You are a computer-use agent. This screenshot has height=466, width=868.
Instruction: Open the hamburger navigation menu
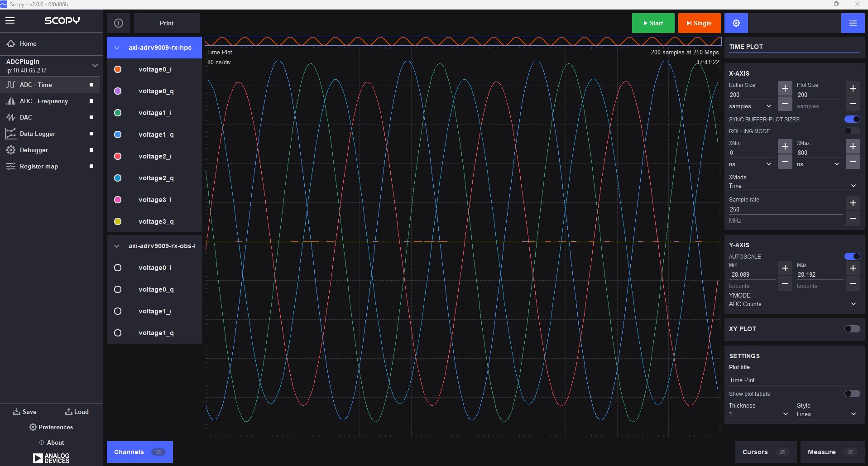click(x=10, y=20)
